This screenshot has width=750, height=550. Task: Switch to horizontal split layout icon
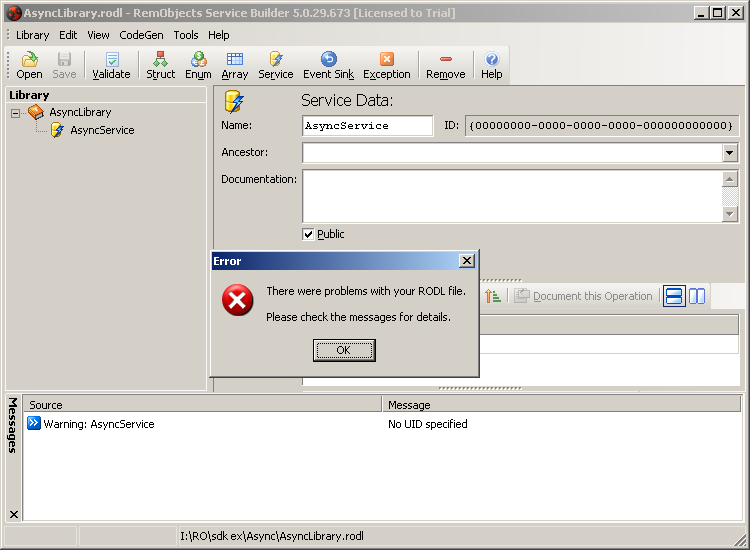tap(674, 296)
